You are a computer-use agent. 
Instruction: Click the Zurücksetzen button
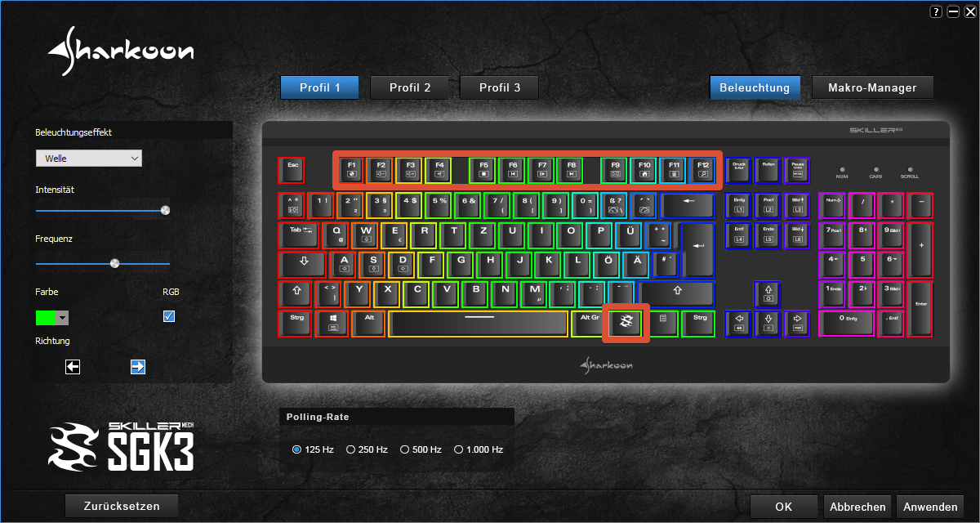coord(122,506)
